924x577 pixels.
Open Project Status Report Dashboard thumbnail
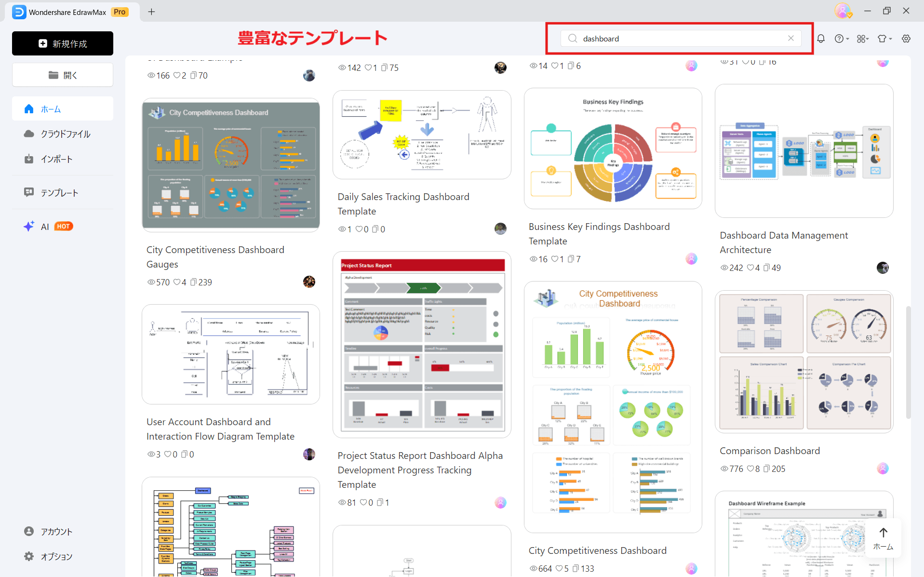(x=422, y=345)
